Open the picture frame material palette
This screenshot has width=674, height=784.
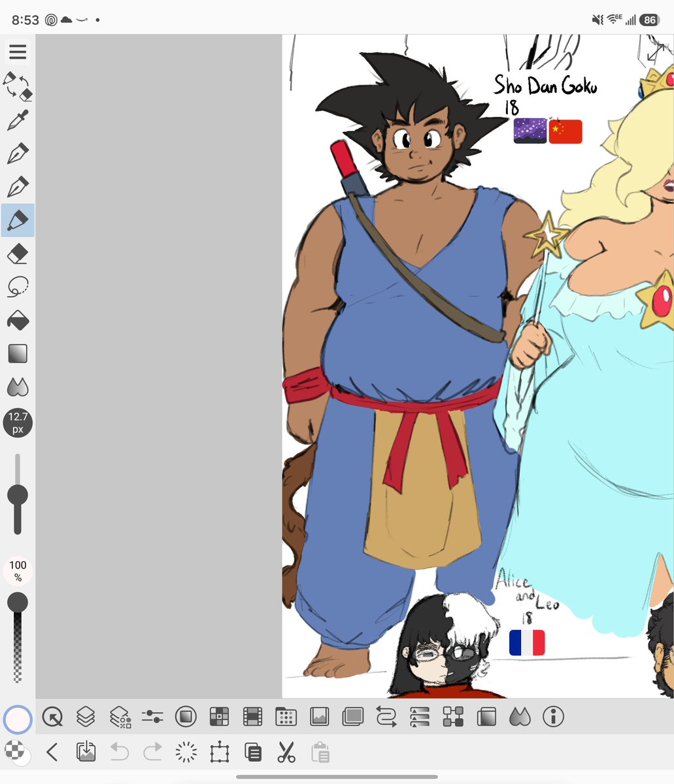point(319,717)
